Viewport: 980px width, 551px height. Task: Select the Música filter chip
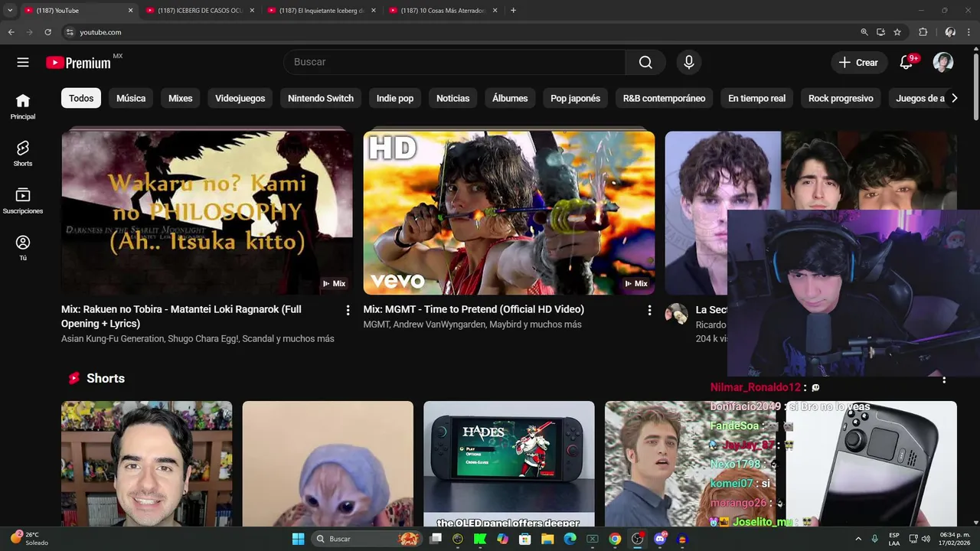[x=131, y=98]
